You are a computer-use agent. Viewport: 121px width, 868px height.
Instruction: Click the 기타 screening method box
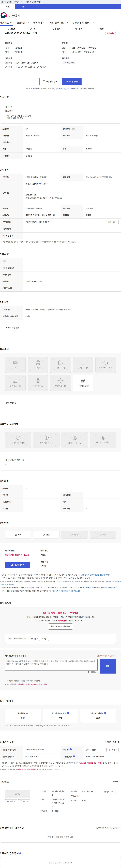pos(103,534)
